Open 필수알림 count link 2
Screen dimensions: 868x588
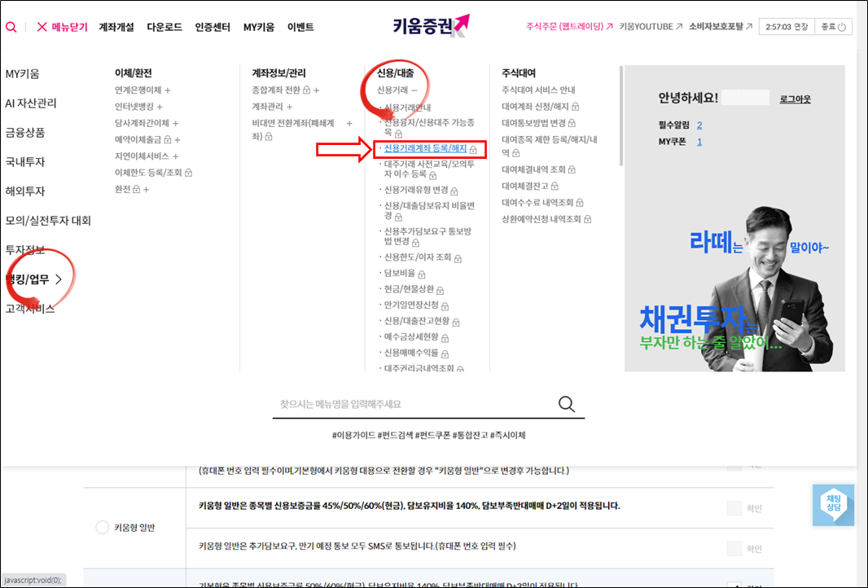[699, 125]
